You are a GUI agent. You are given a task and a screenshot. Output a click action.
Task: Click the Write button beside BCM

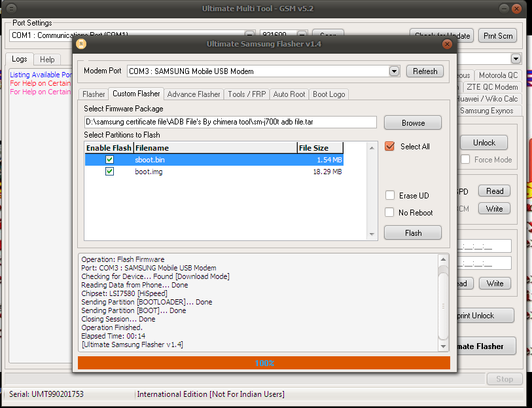click(x=494, y=209)
